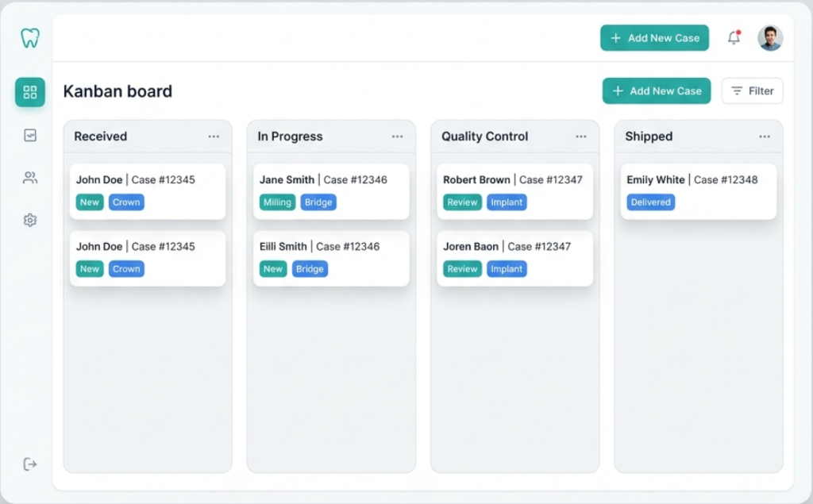Select the Kanban board grid icon in sidebar

coord(29,92)
